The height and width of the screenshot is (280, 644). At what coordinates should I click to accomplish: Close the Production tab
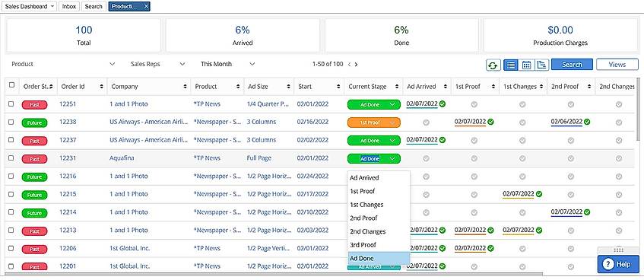pos(146,7)
